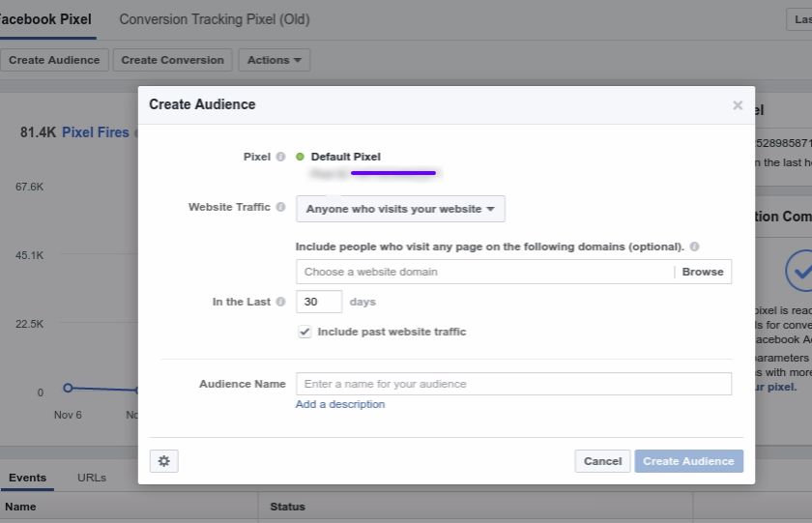The height and width of the screenshot is (523, 812).
Task: Click the green status dot beside Default Pixel
Action: click(300, 157)
